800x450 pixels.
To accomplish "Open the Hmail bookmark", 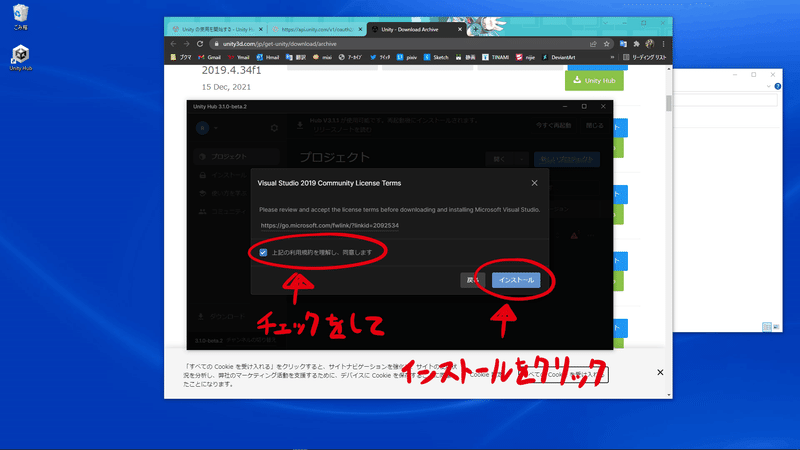I will (x=268, y=57).
